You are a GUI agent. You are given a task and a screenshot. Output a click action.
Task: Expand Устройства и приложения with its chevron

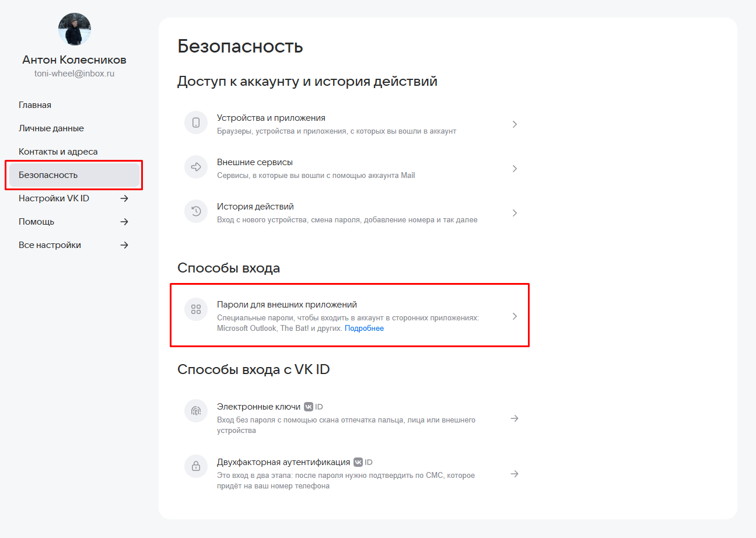[x=514, y=124]
